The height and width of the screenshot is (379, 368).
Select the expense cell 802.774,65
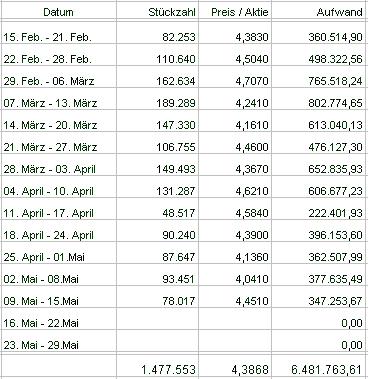click(x=318, y=99)
